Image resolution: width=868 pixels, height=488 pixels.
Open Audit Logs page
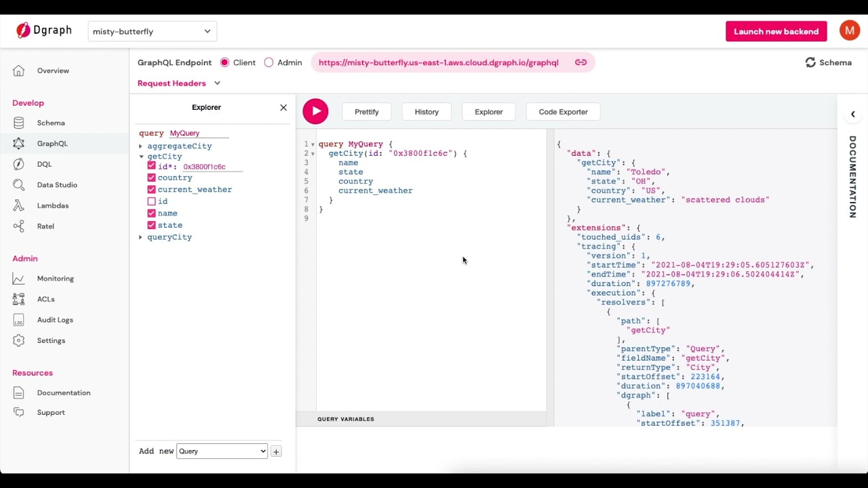click(x=55, y=320)
